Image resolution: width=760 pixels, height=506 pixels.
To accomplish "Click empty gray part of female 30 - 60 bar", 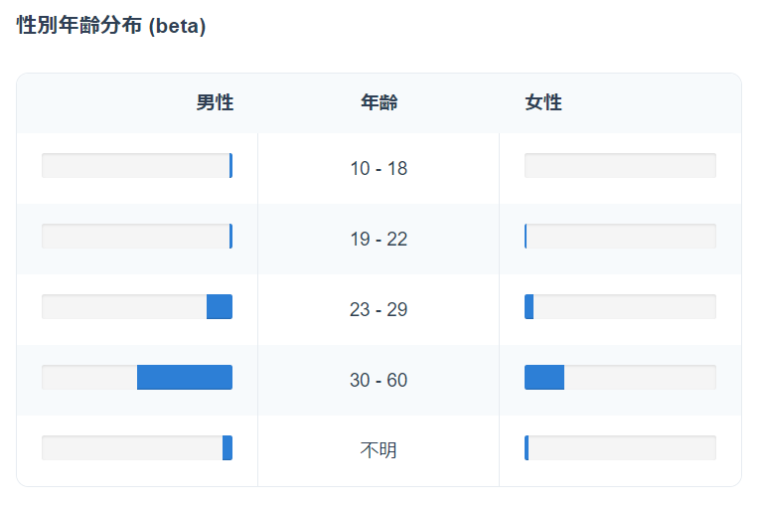I will (640, 378).
